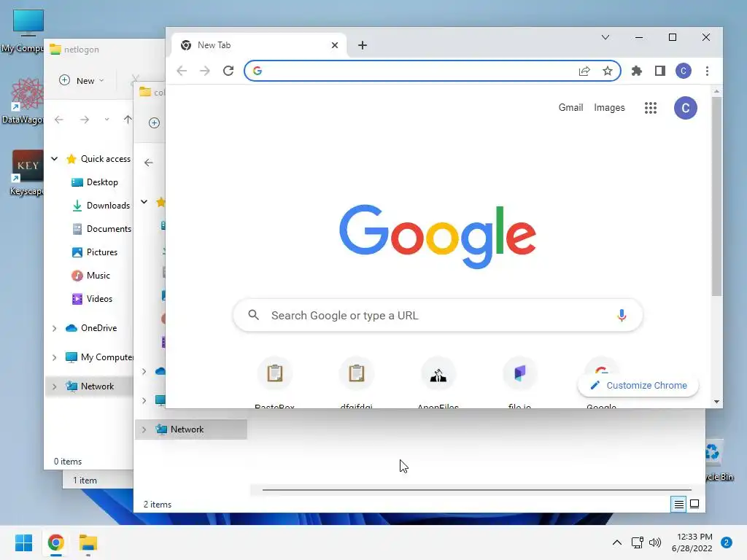Bookmark this tab with the star icon

(x=608, y=71)
